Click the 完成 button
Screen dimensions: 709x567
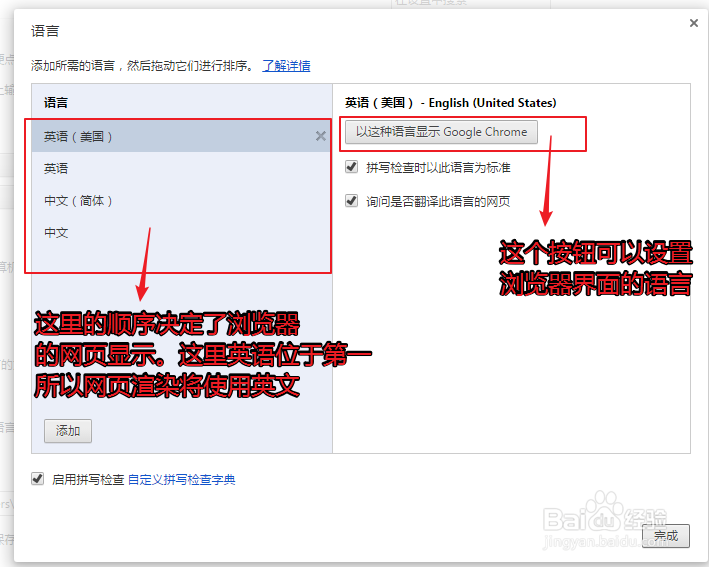tap(666, 536)
